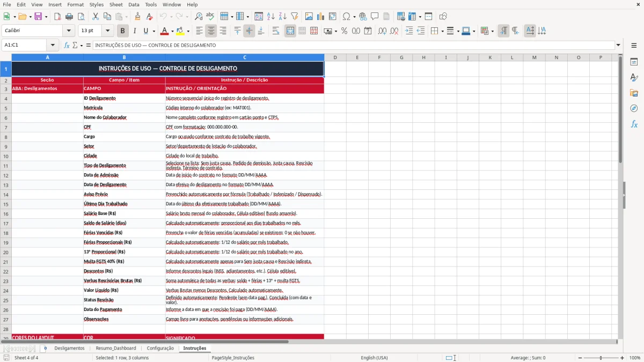Toggle Merge and Center Cells
Image resolution: width=644 pixels, height=362 pixels.
290,31
